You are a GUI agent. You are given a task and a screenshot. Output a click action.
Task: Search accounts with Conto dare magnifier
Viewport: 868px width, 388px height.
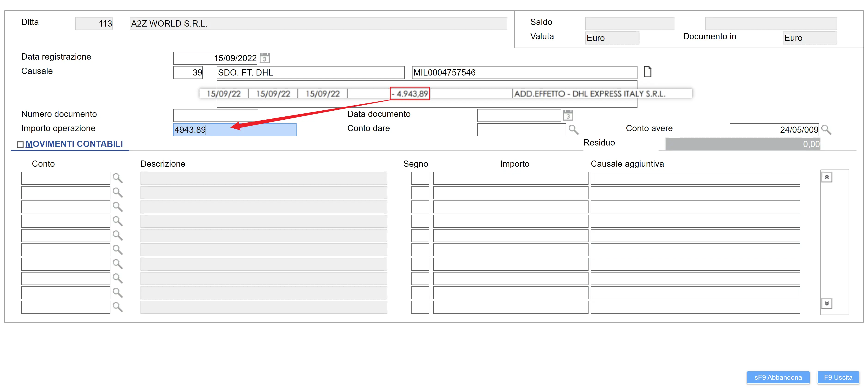coord(573,130)
